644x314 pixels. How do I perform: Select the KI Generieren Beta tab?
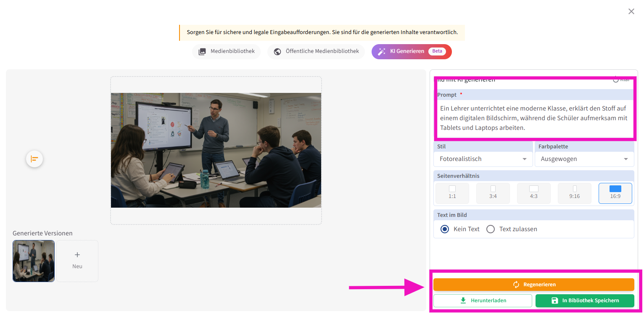coord(411,51)
